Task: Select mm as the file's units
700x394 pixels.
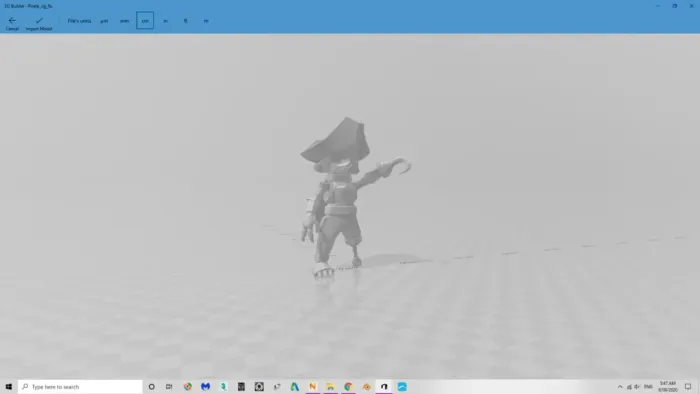Action: tap(124, 21)
